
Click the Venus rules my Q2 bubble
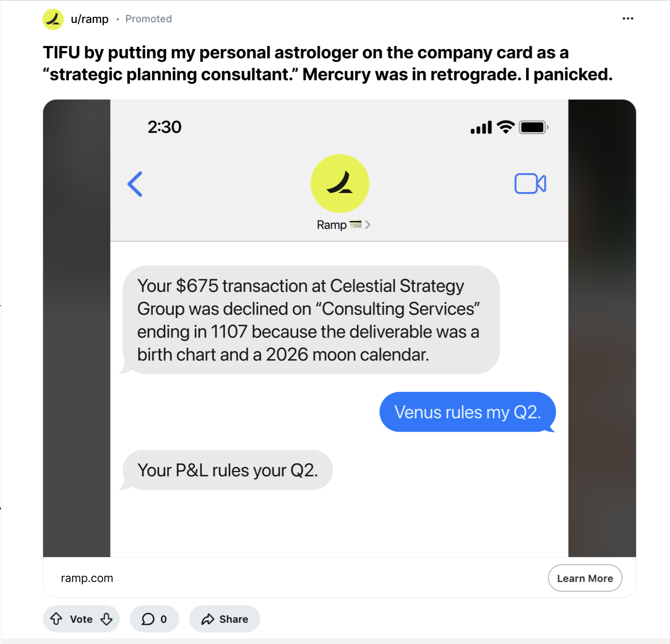point(468,412)
